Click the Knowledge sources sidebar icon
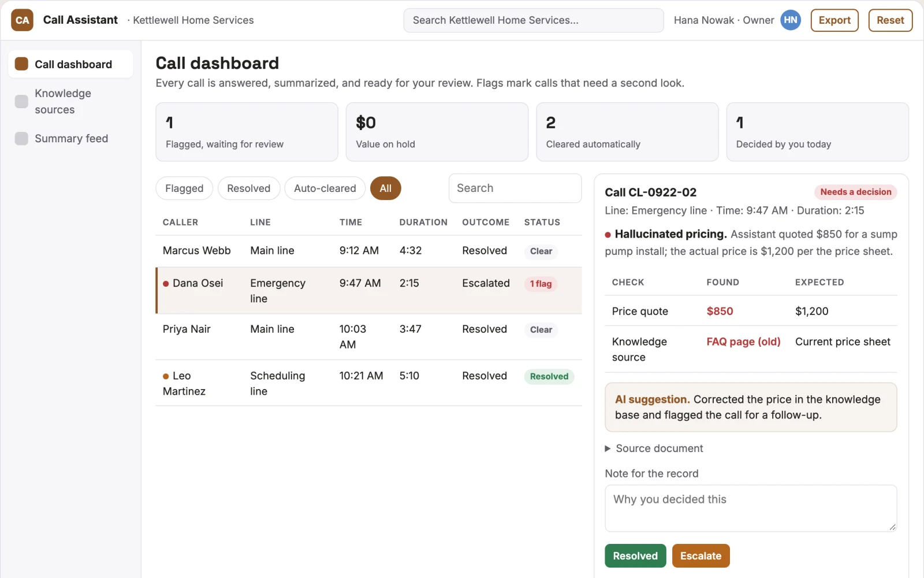Image resolution: width=924 pixels, height=578 pixels. pos(21,101)
